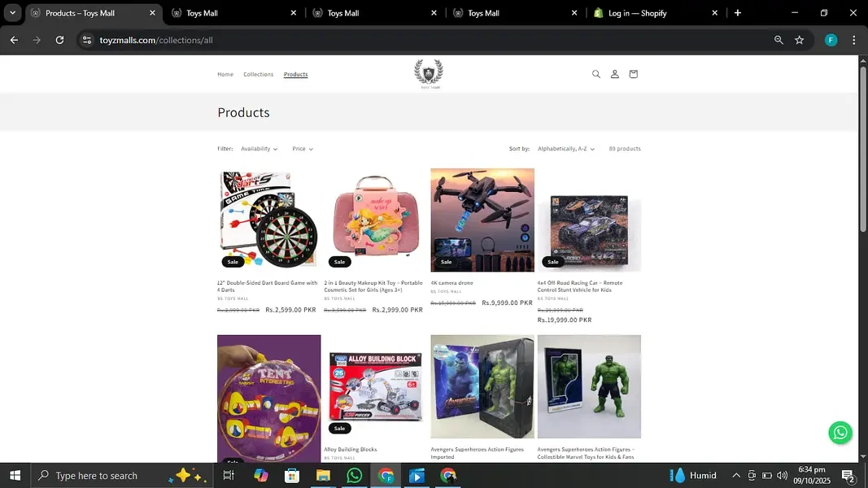Launch WhatsApp from the taskbar
The height and width of the screenshot is (488, 868).
coord(354,476)
